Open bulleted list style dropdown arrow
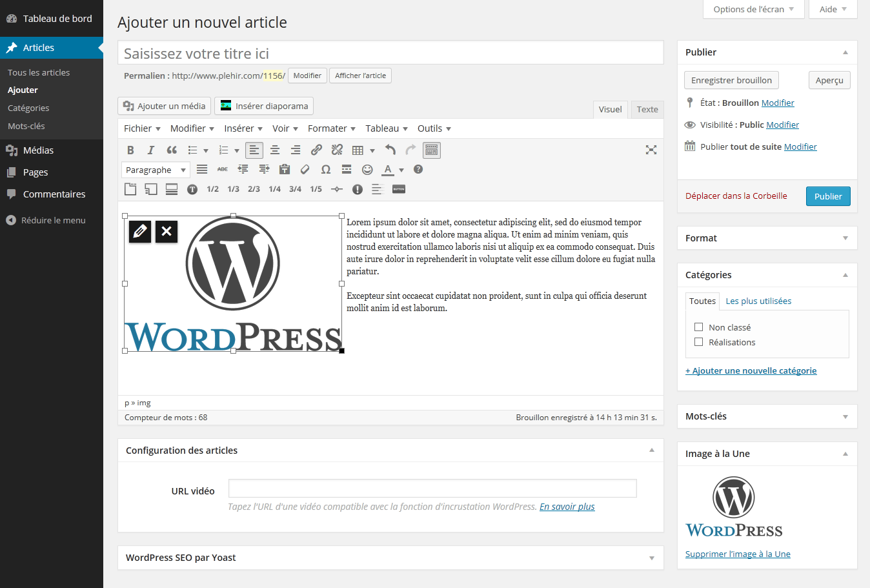 206,151
